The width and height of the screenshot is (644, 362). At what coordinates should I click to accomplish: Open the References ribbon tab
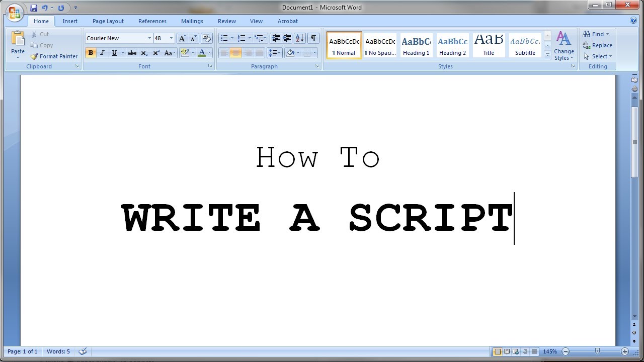[x=152, y=21]
